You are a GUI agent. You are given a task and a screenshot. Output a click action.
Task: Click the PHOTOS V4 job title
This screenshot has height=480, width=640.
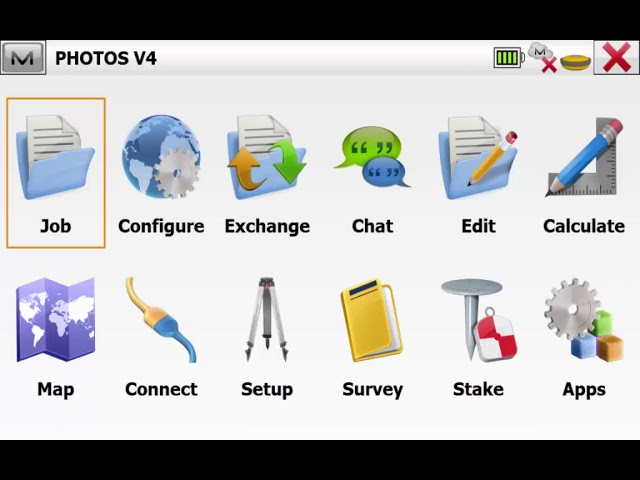(105, 58)
